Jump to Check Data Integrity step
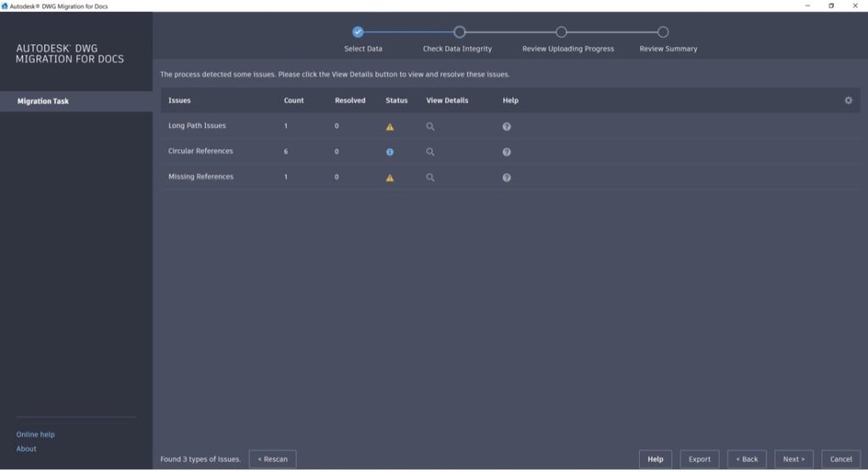 click(x=459, y=32)
